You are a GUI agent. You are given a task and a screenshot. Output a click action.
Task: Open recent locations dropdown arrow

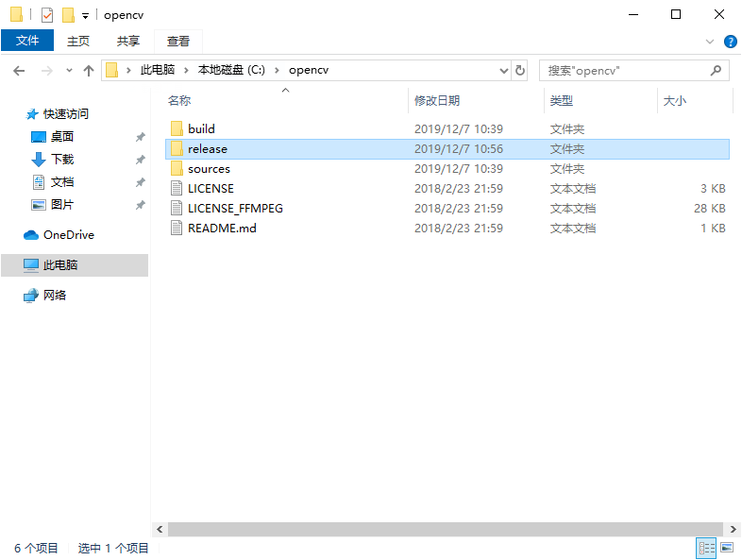pos(69,71)
